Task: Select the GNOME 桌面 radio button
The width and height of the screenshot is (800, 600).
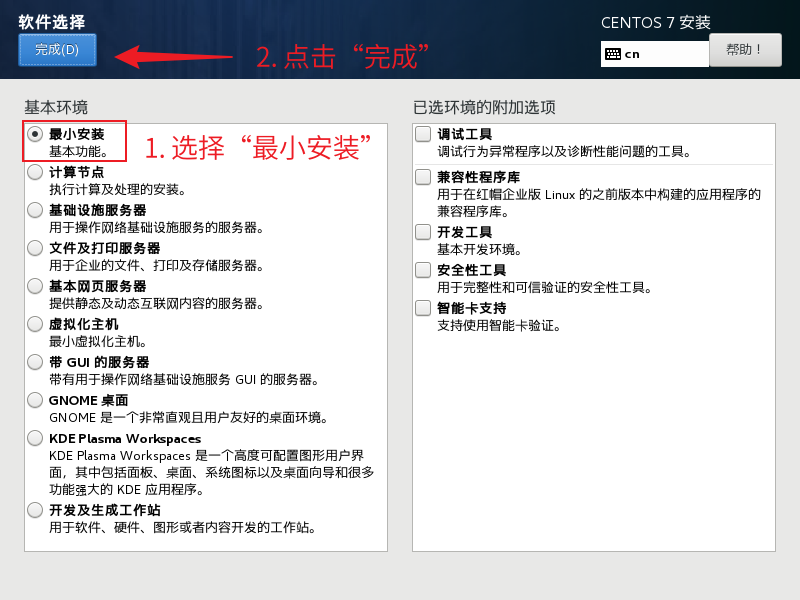Action: (x=35, y=400)
